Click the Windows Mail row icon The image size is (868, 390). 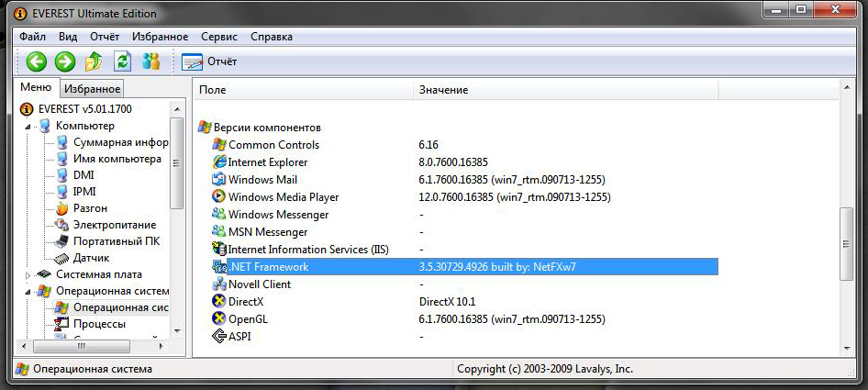click(x=218, y=180)
